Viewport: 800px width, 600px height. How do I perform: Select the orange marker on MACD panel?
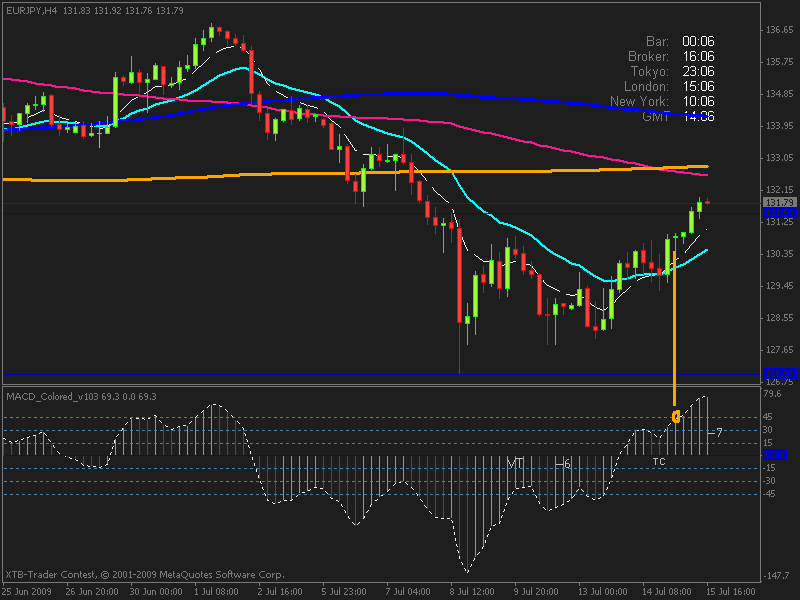[676, 417]
